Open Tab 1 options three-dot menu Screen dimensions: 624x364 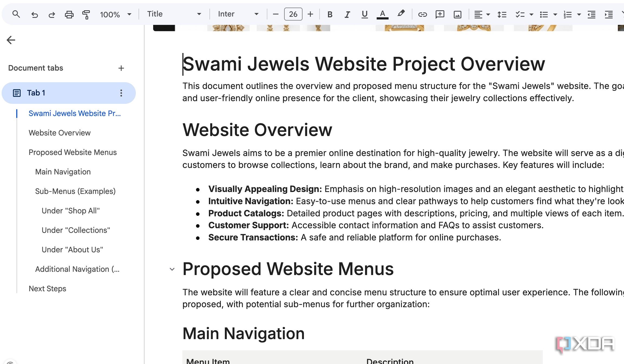121,93
